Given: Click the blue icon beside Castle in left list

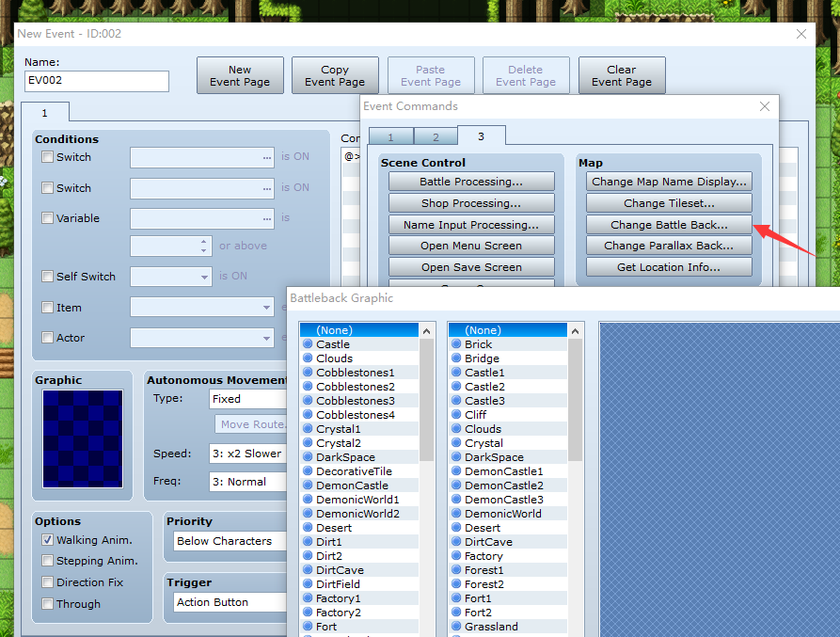Looking at the screenshot, I should click(x=308, y=344).
